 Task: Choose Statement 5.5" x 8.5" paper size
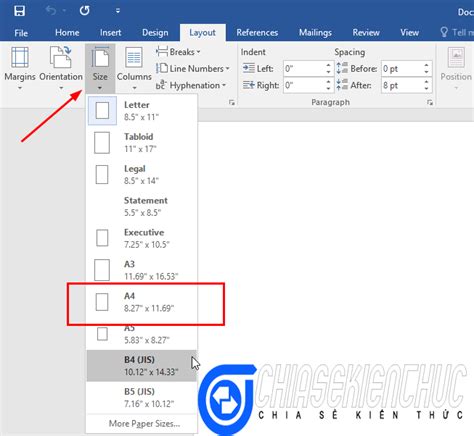pos(142,206)
